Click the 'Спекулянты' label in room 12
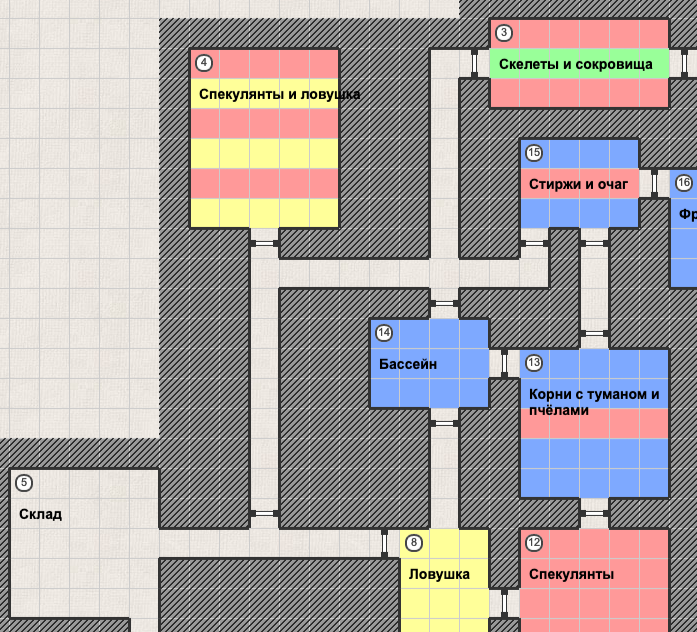697x632 pixels. click(571, 574)
